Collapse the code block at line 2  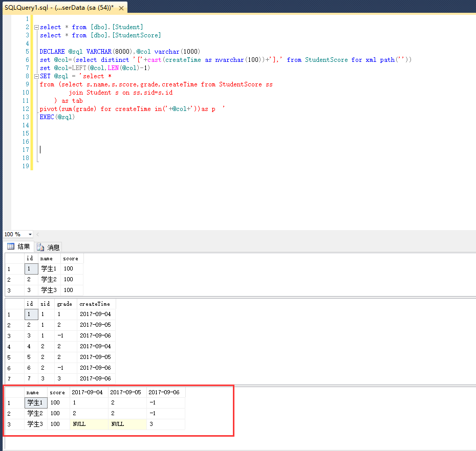point(36,27)
